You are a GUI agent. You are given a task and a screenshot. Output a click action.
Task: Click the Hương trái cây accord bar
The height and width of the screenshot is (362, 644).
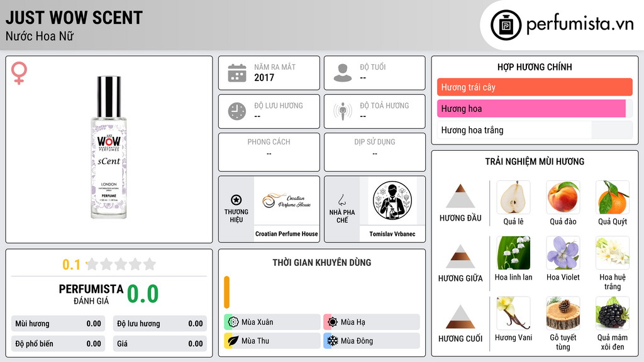pos(535,87)
